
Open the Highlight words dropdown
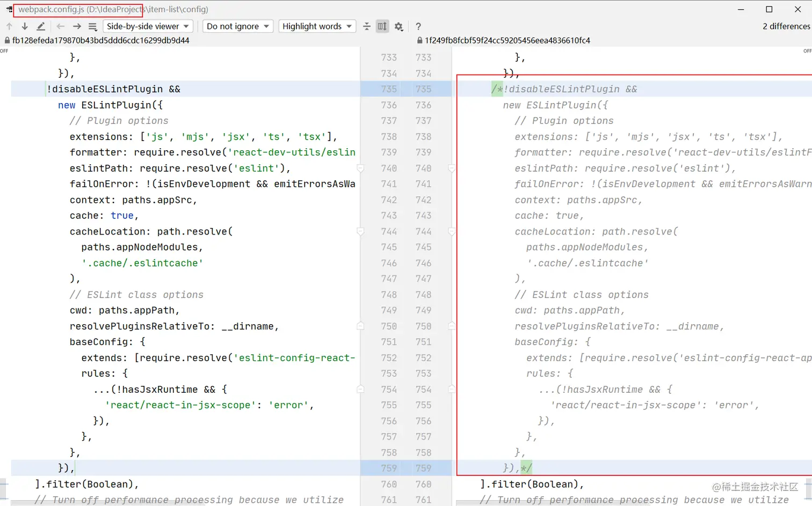[x=317, y=26]
